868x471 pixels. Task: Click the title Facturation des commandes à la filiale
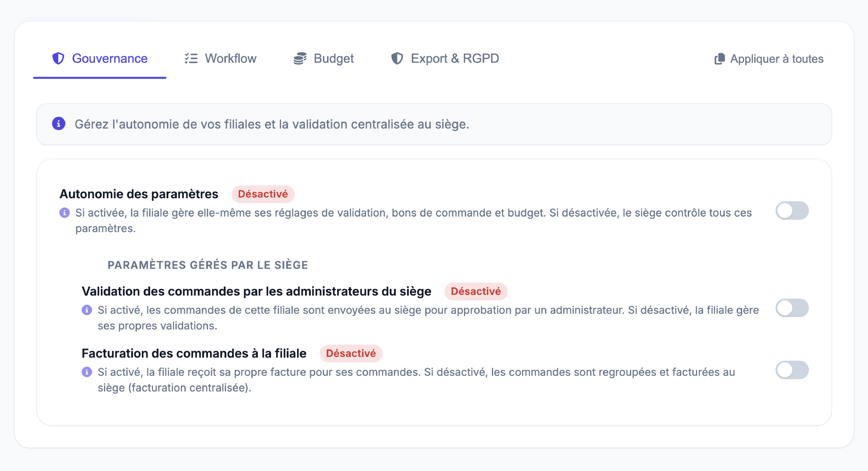pos(194,353)
